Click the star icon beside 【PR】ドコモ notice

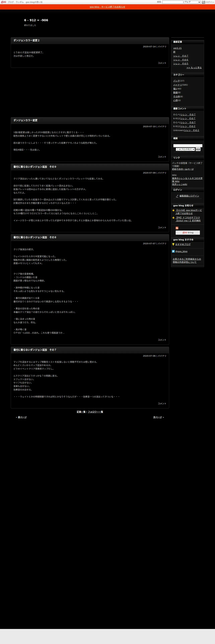pyautogui.click(x=173, y=218)
